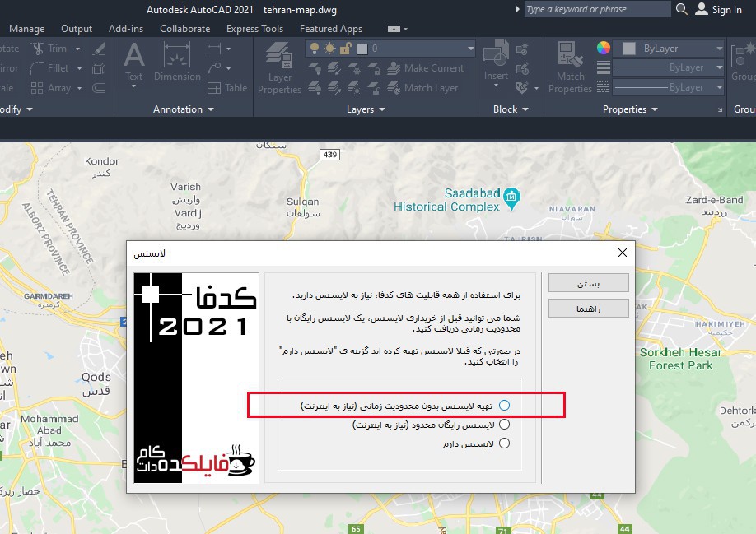Open the layer list dropdown arrow

[x=470, y=49]
